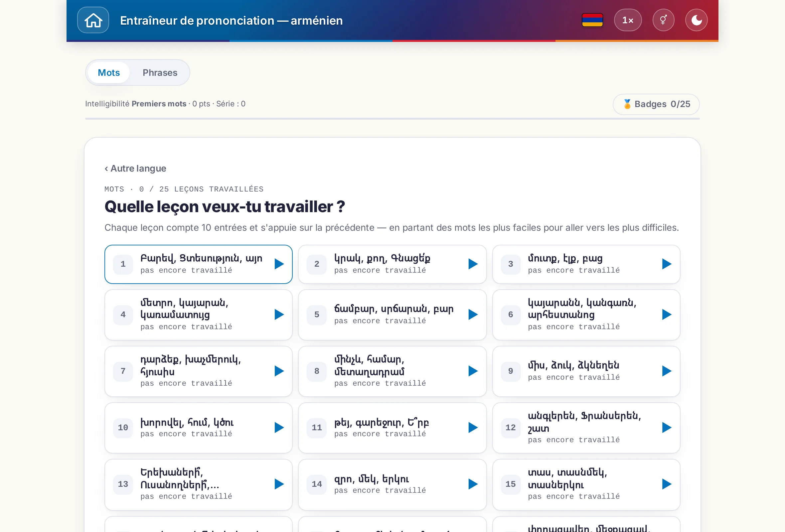Screen dimensions: 785x532
Task: Select lesson 9 number badge
Action: 510,371
